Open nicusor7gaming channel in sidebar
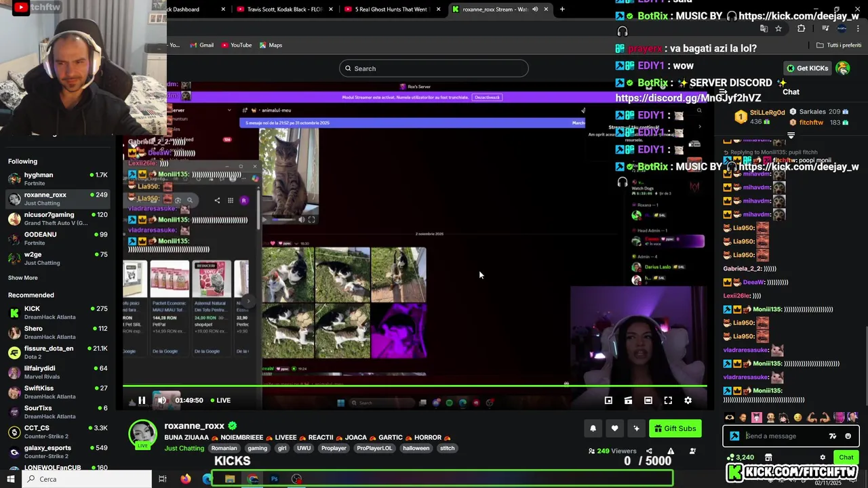The width and height of the screenshot is (868, 488). (58, 219)
